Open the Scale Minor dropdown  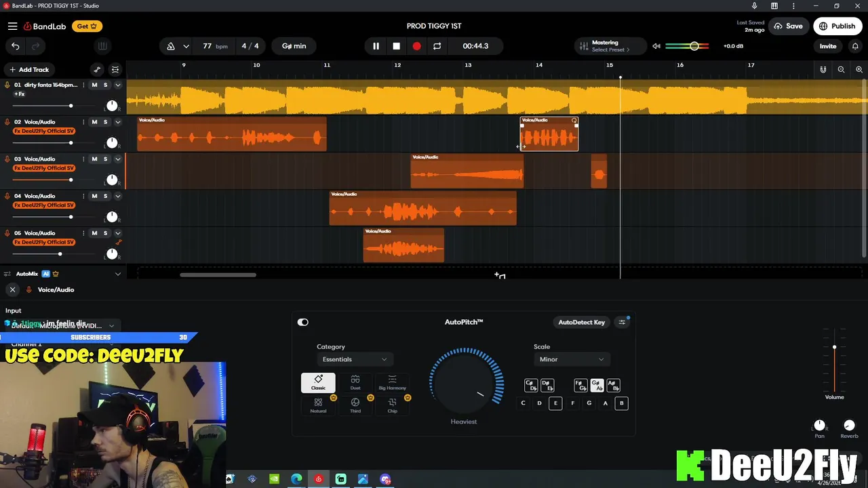572,359
